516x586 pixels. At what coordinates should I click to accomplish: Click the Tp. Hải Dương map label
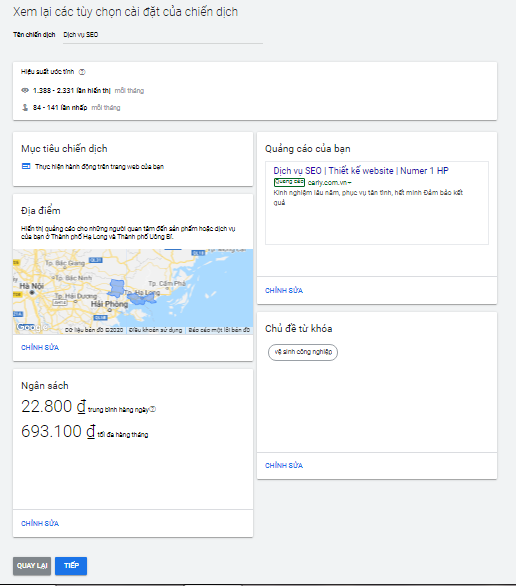tap(75, 296)
